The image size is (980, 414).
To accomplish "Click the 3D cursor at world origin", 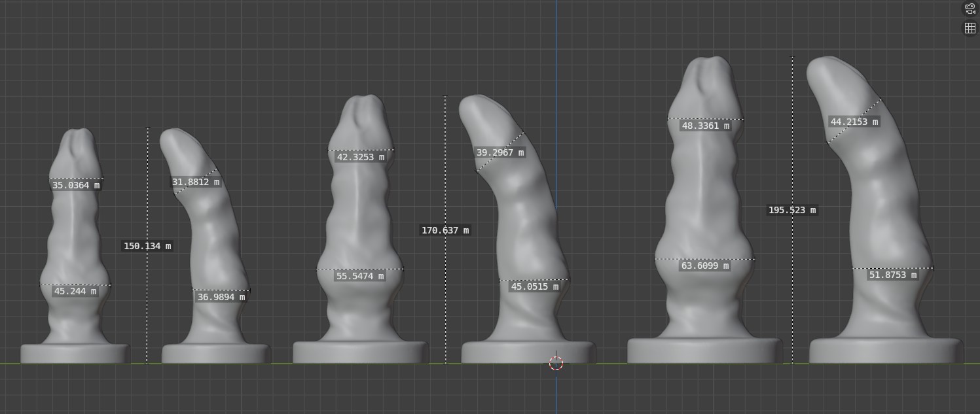I will point(556,363).
